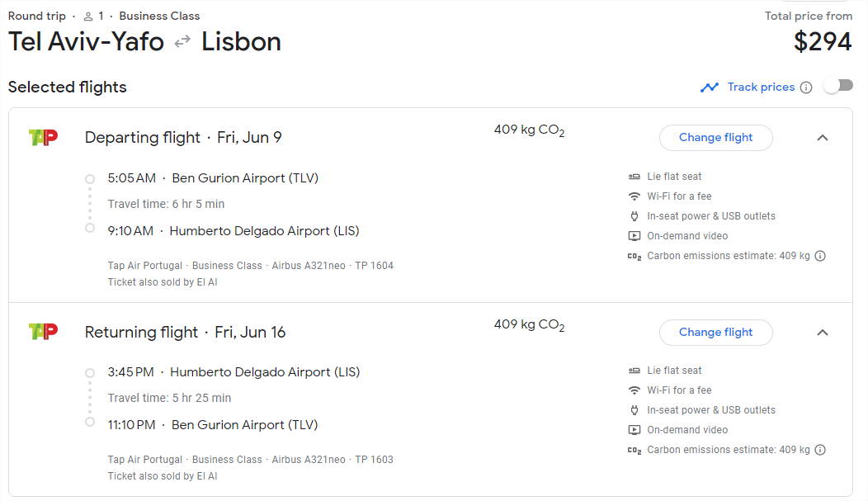Click the Track prices link text
This screenshot has width=868, height=501.
click(x=761, y=87)
